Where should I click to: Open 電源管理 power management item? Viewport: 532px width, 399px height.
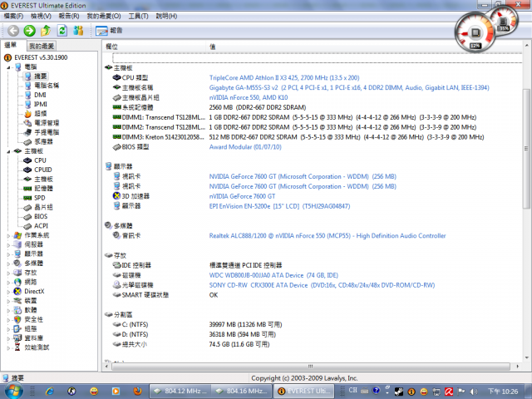(47, 123)
